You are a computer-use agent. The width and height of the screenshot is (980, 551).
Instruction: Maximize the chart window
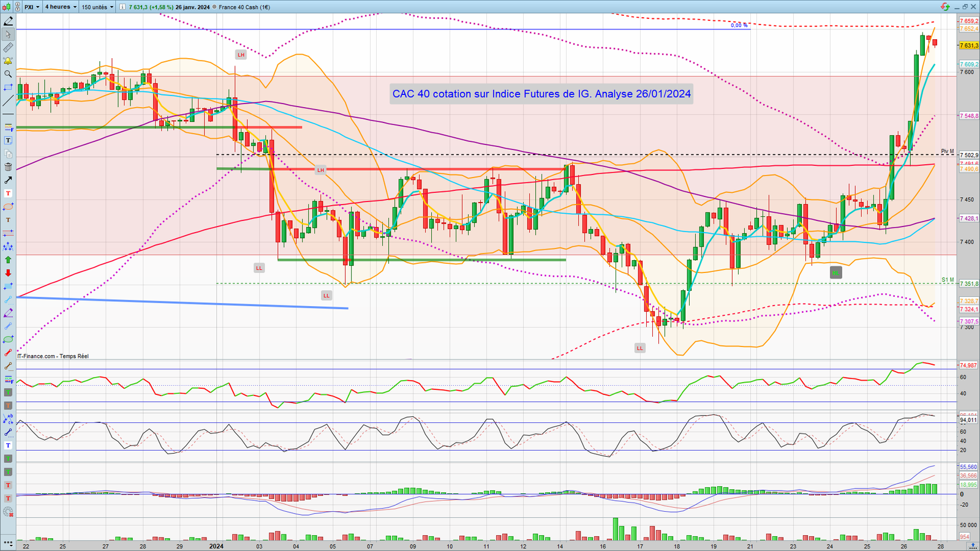click(965, 7)
